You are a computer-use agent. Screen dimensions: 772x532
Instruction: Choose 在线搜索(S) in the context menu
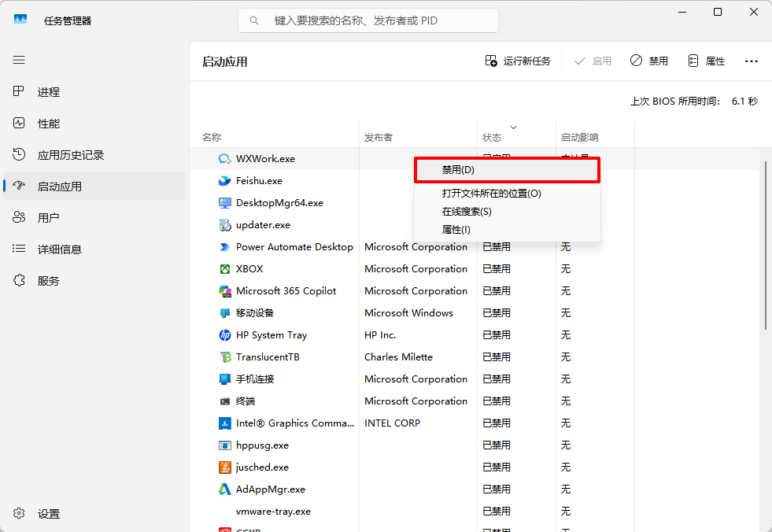pos(507,212)
